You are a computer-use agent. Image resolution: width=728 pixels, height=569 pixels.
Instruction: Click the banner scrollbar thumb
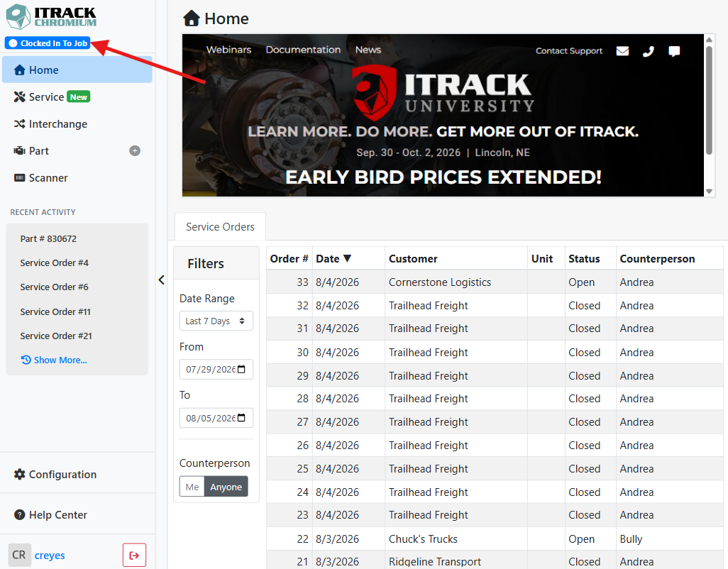click(709, 99)
